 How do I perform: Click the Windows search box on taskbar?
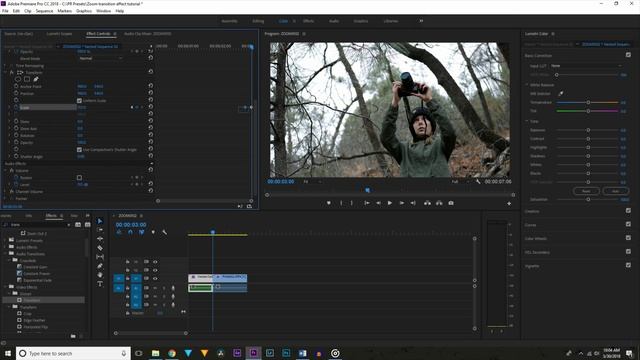click(73, 353)
